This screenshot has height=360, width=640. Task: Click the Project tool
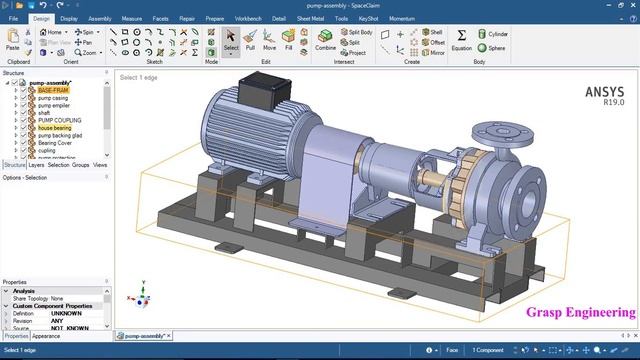[353, 53]
